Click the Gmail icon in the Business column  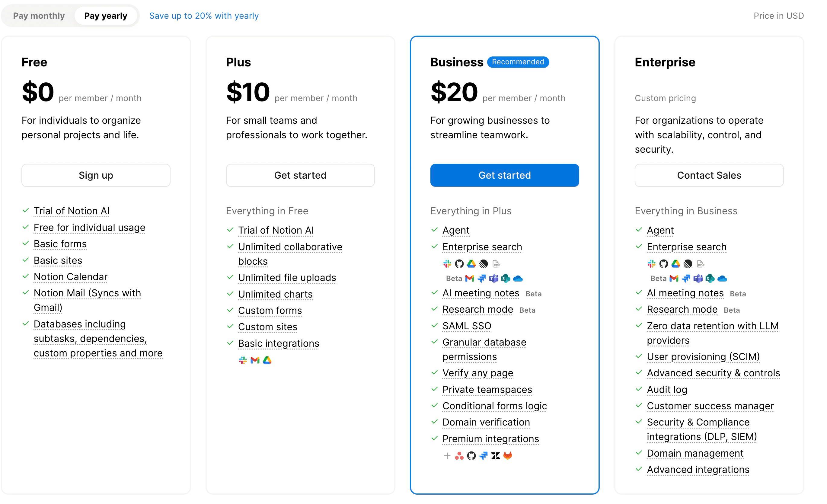click(x=470, y=279)
